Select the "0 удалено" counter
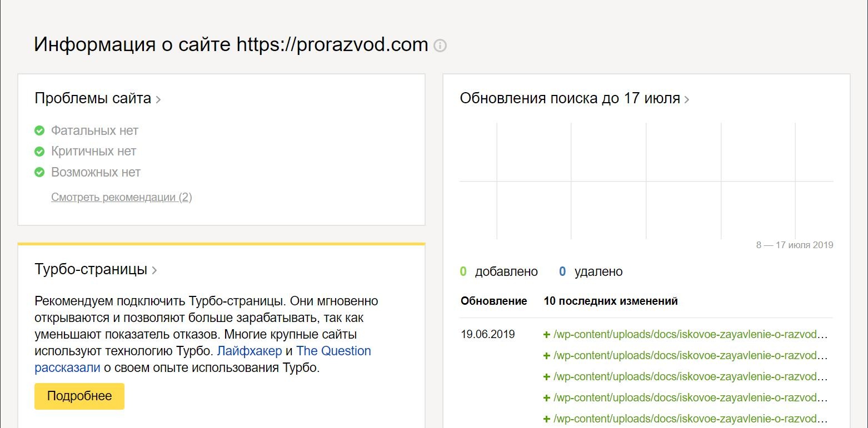Viewport: 868px width, 428px height. click(591, 272)
